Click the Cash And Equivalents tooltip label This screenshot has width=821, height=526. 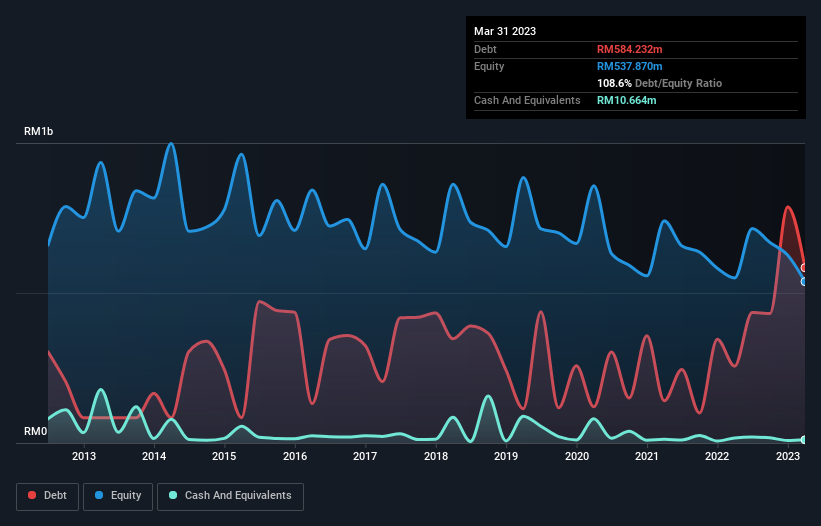(527, 100)
